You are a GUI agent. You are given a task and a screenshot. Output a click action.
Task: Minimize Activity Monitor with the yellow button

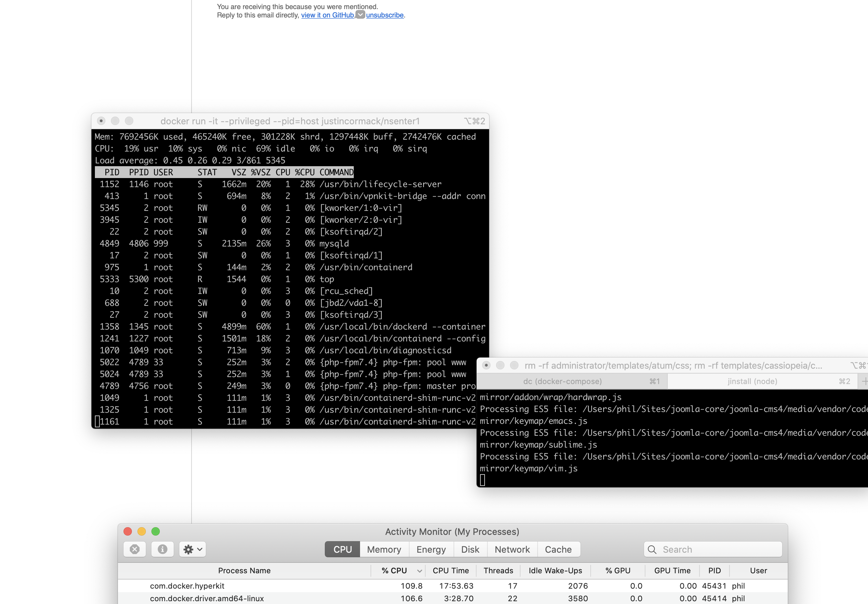pos(141,531)
